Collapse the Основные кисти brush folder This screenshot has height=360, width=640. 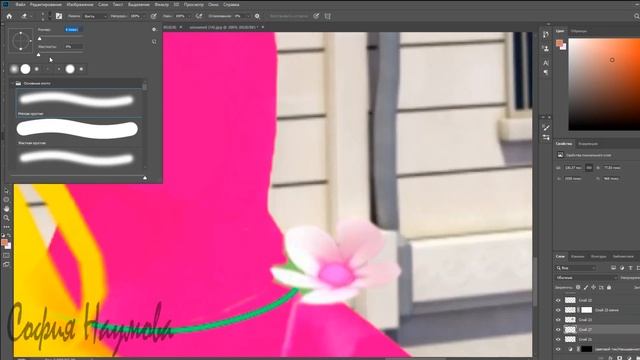[12, 83]
